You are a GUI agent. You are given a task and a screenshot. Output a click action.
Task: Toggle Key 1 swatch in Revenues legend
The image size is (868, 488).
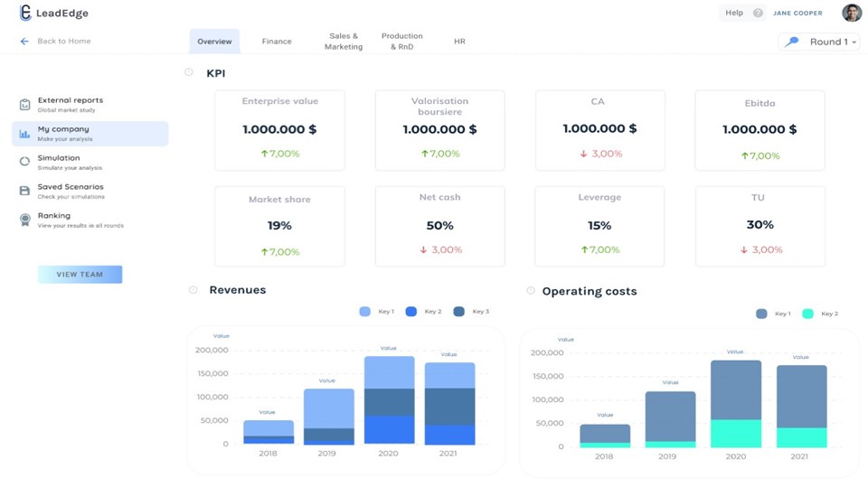364,312
